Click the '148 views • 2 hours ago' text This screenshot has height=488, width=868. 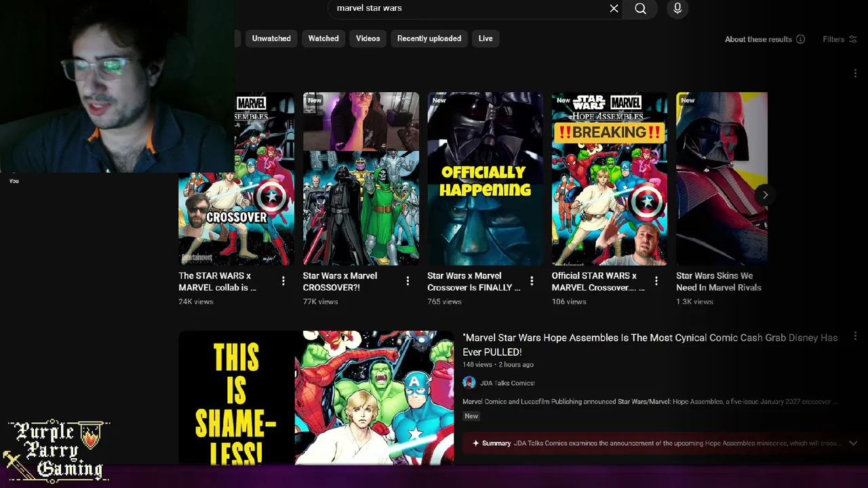point(498,365)
